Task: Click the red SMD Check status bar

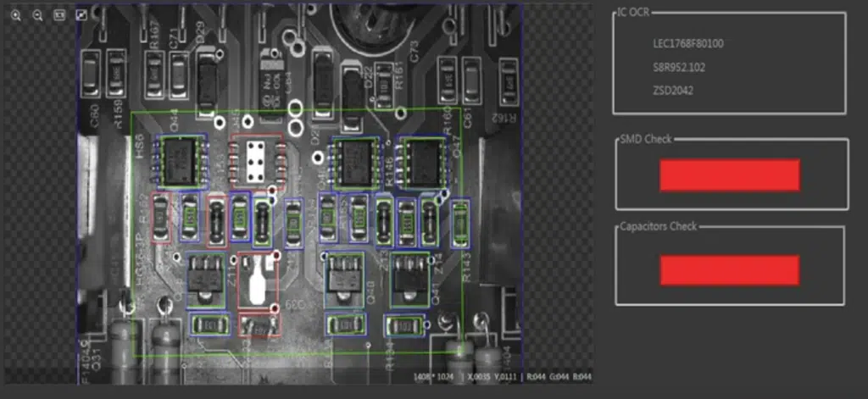Action: [x=729, y=175]
